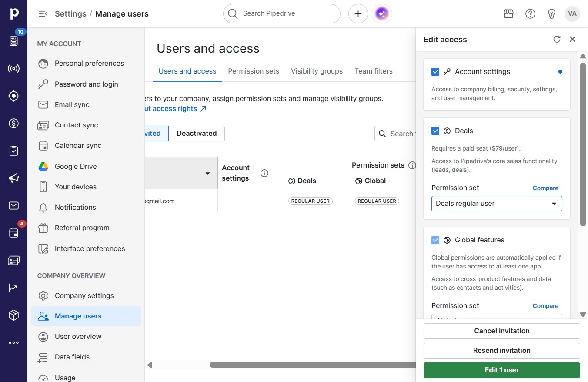Open Company settings
The height and width of the screenshot is (382, 588).
pyautogui.click(x=86, y=296)
